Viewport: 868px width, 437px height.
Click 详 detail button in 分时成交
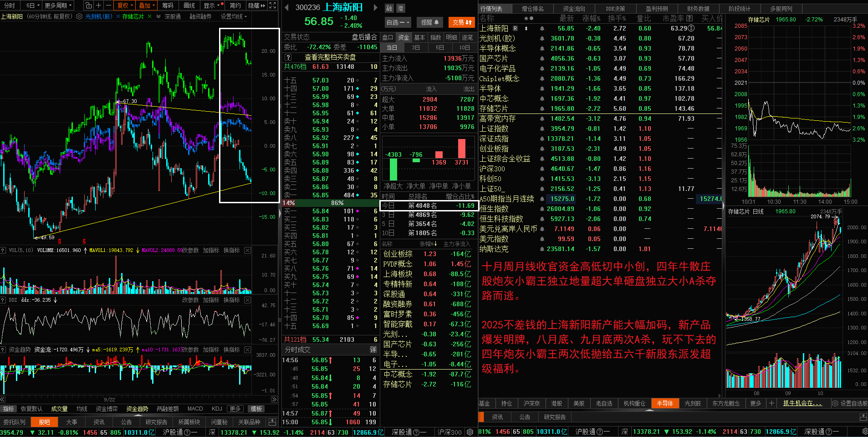373,350
